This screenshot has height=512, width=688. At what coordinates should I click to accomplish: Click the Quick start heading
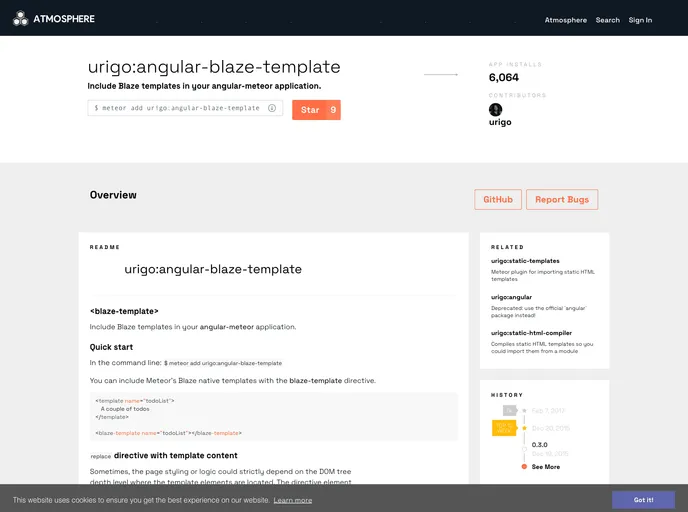pos(111,347)
